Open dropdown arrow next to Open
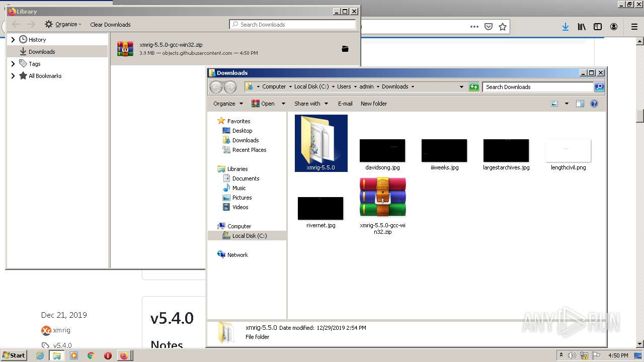Screen dimensions: 644x362 point(283,104)
